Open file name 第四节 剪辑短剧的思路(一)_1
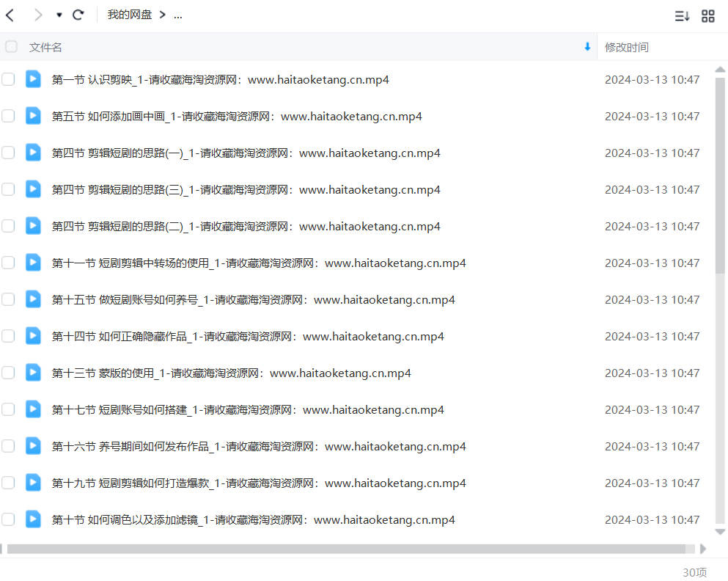 point(246,153)
